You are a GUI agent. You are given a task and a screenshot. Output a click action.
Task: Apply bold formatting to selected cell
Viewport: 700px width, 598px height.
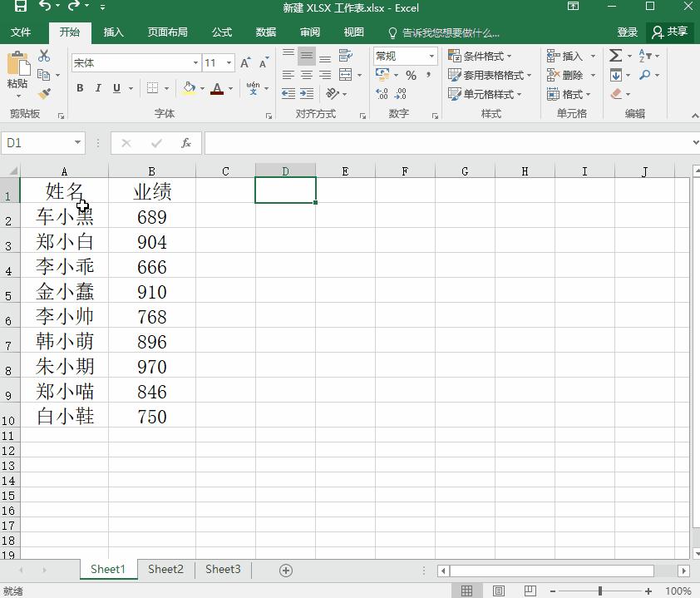coord(80,87)
